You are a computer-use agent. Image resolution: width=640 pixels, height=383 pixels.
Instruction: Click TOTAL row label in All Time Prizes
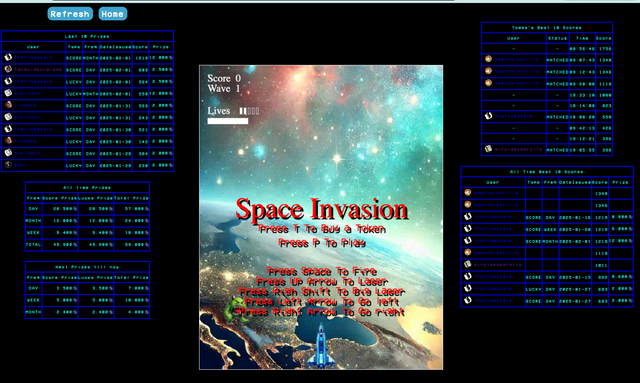point(33,245)
